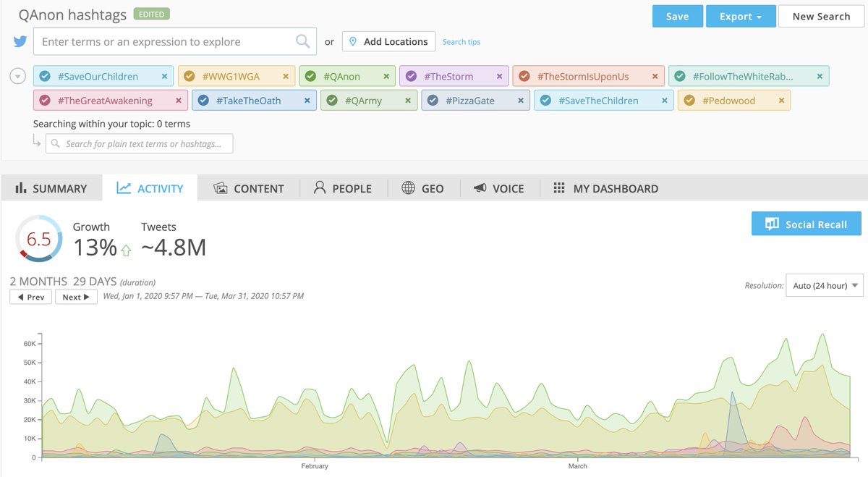Toggle the #SaveOurChildren checkmark
This screenshot has height=477, width=868.
click(x=45, y=76)
